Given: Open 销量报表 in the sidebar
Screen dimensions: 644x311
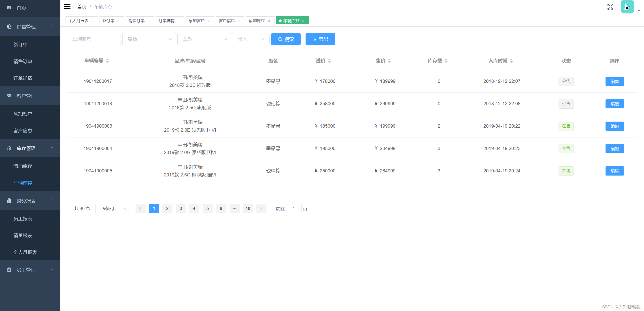Looking at the screenshot, I should pyautogui.click(x=23, y=236).
